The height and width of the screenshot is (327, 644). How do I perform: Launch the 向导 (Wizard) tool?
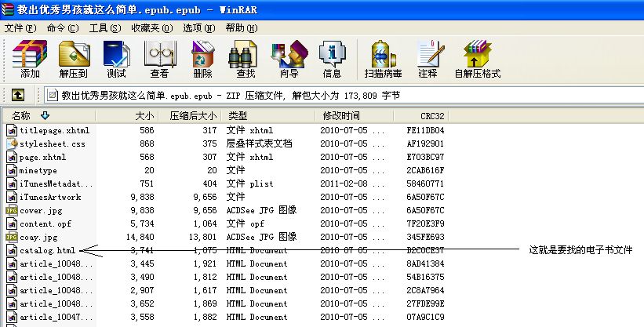pos(289,59)
